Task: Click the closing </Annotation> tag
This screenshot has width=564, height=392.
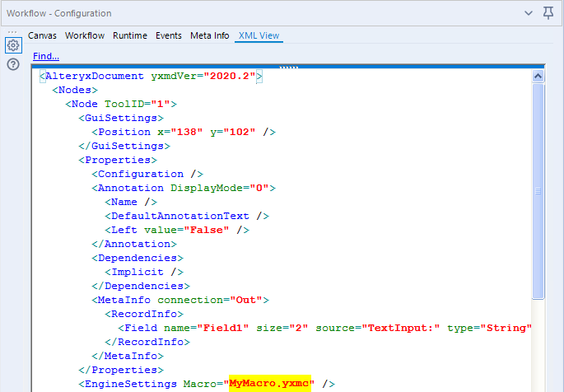Action: pos(134,245)
